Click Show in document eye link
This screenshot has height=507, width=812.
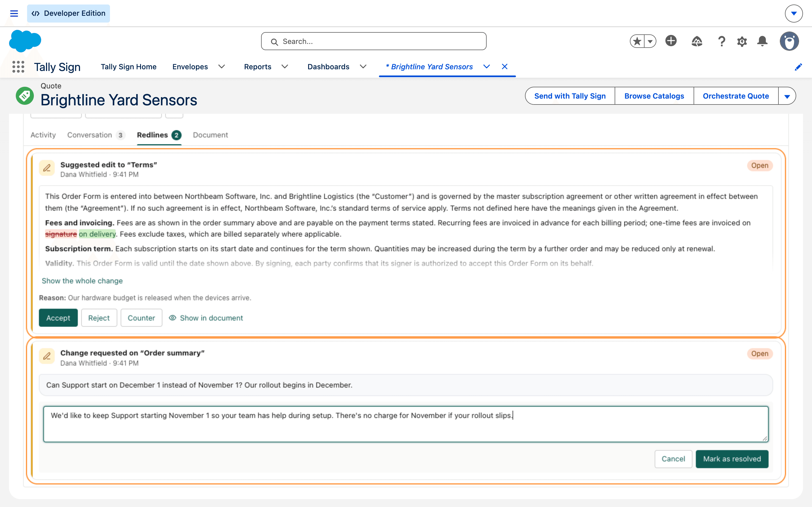coord(206,318)
